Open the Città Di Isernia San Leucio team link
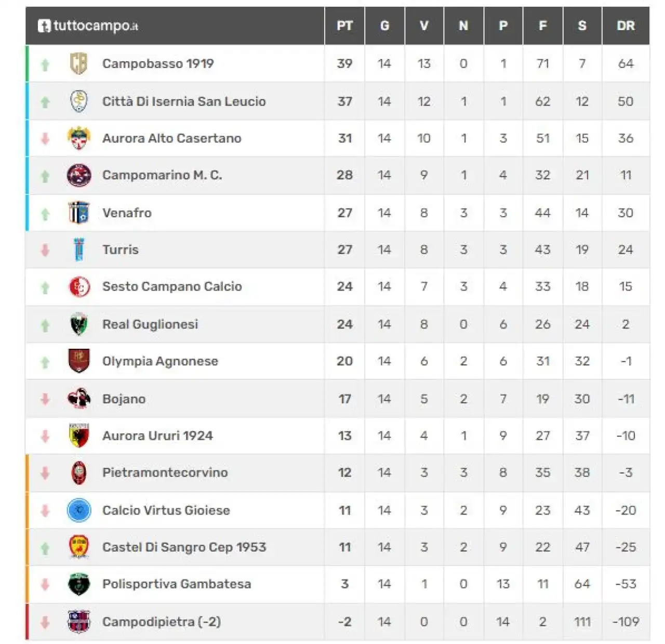This screenshot has height=644, width=665. point(184,101)
